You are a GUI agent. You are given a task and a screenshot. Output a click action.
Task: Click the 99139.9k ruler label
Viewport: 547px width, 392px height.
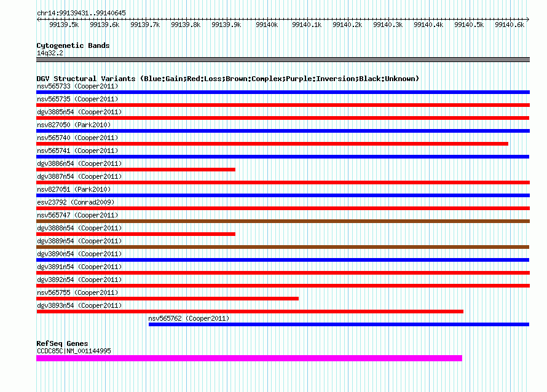(226, 25)
